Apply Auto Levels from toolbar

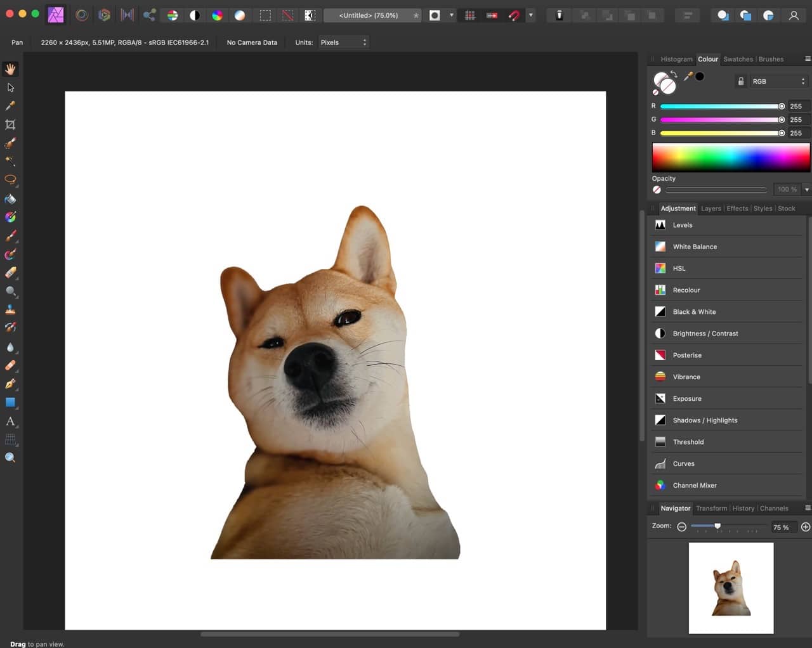click(173, 16)
